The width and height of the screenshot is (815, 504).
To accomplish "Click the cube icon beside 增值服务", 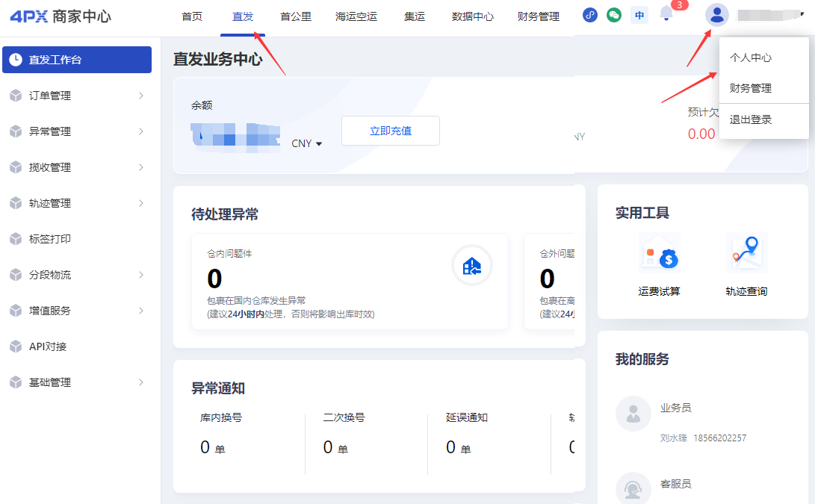I will (x=16, y=311).
